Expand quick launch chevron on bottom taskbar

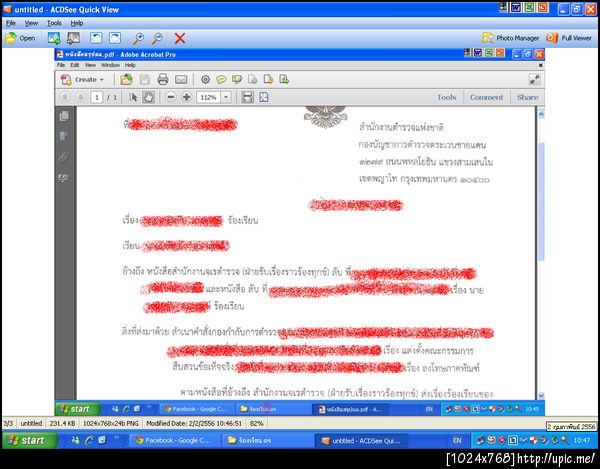coord(116,438)
